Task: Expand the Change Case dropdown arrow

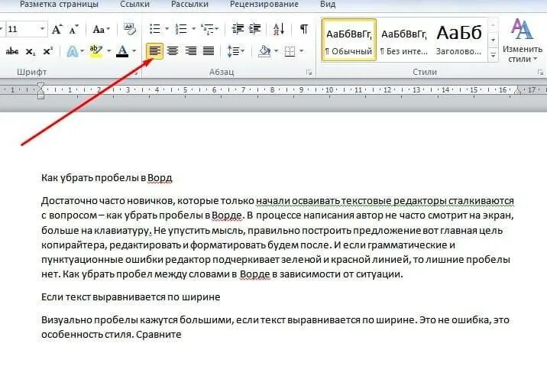Action: coord(108,29)
